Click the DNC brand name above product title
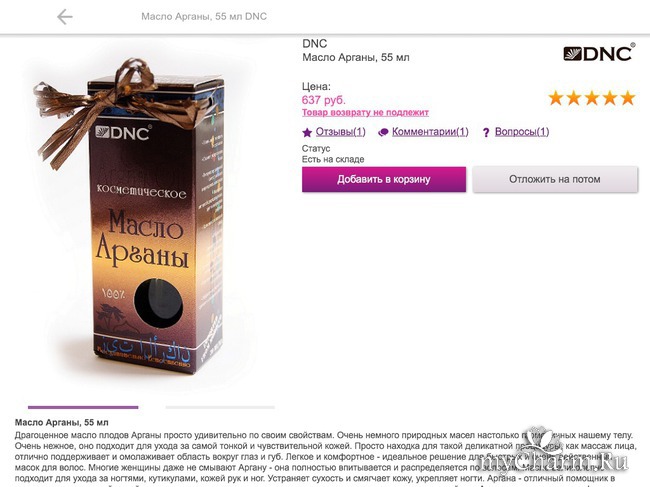This screenshot has height=487, width=650. [315, 44]
